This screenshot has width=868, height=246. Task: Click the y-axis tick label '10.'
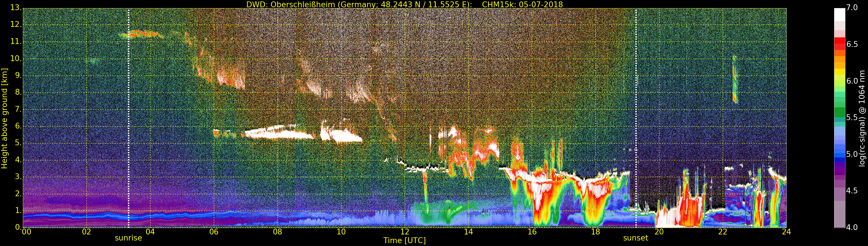coord(16,58)
